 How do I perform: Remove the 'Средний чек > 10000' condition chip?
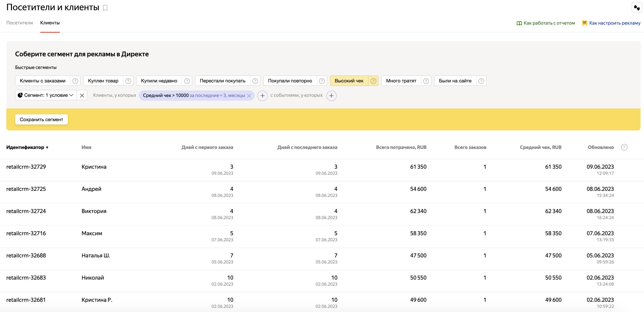(249, 96)
